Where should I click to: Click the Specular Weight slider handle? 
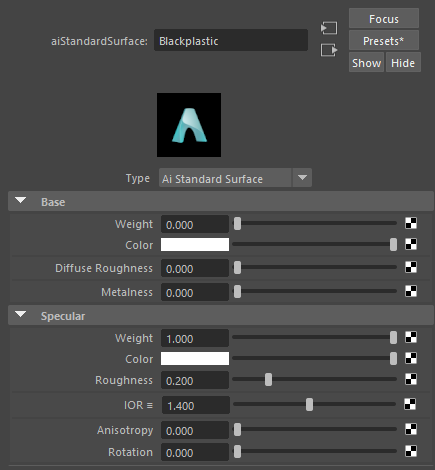393,337
